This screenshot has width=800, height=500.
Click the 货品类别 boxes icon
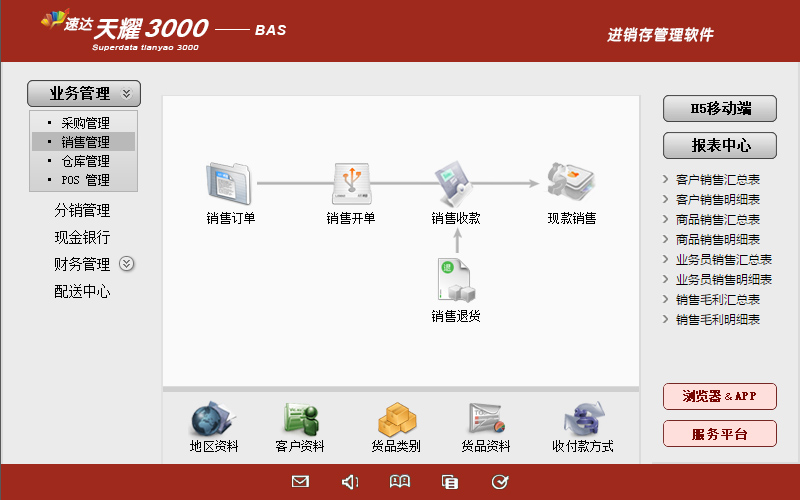pos(396,418)
